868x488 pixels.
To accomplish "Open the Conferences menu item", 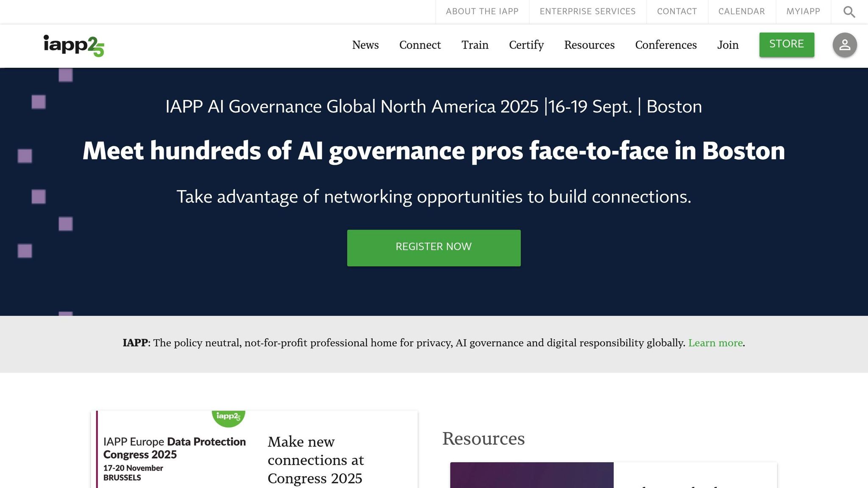I will [665, 45].
